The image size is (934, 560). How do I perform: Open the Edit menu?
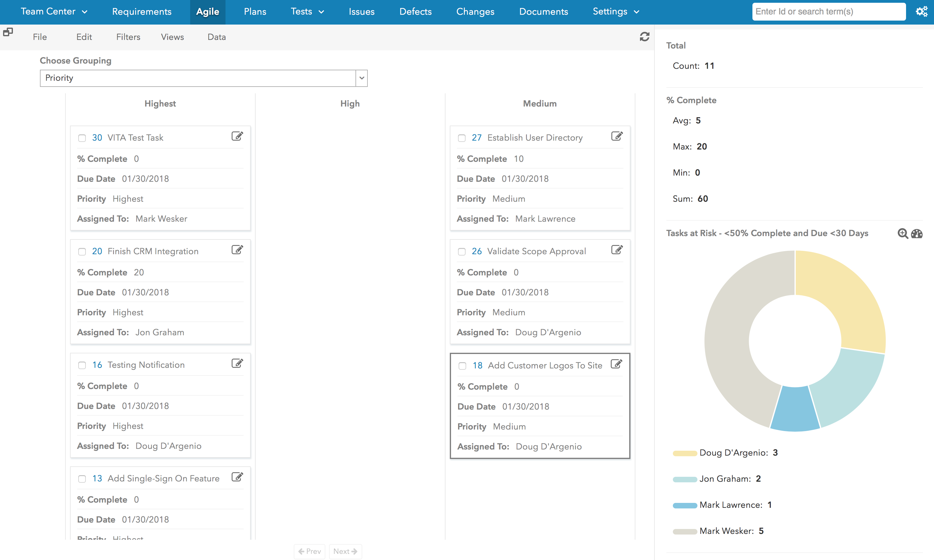[84, 37]
